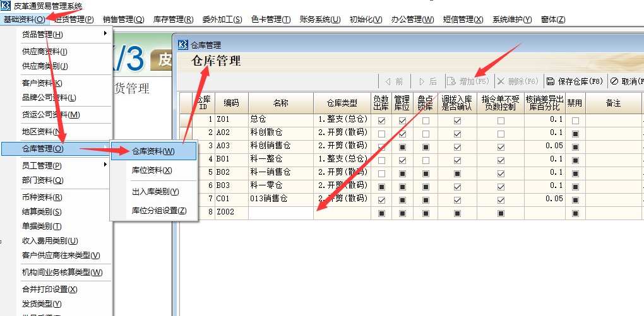This screenshot has width=644, height=316.
Task: Select 库位资料(X) submenu item
Action: pyautogui.click(x=153, y=170)
